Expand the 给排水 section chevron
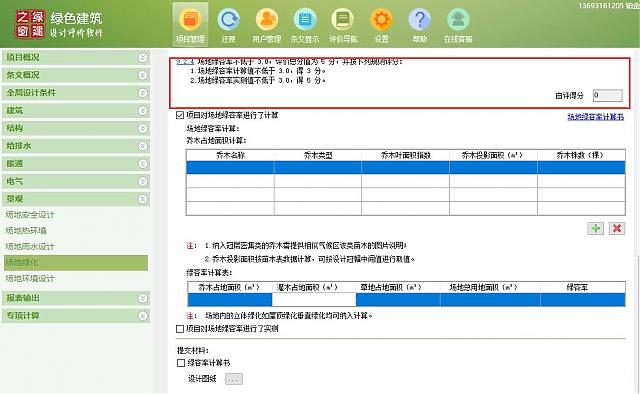 point(142,146)
